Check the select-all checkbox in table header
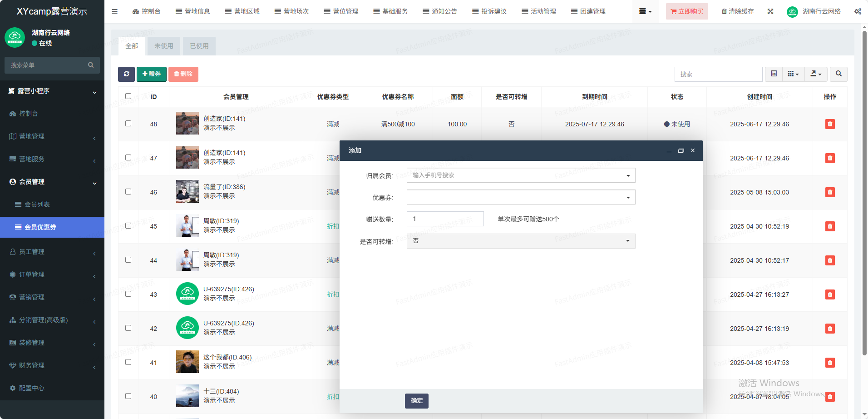 click(128, 96)
